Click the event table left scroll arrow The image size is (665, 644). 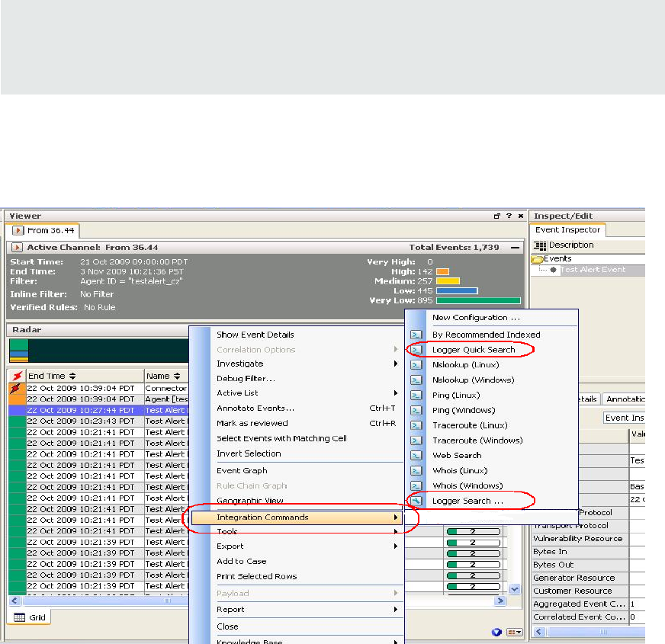[x=14, y=601]
